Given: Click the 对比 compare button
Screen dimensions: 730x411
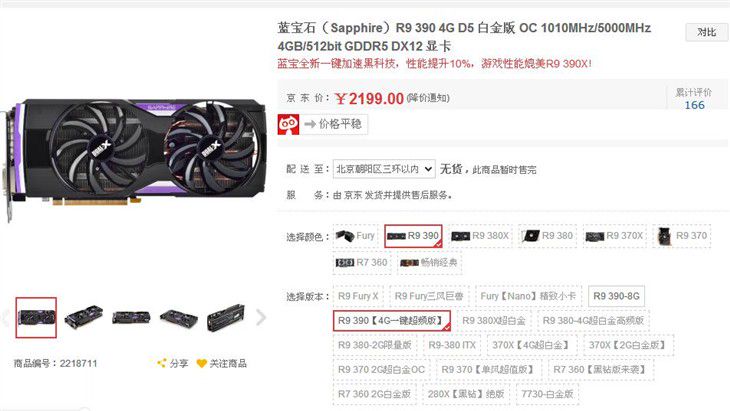Looking at the screenshot, I should (x=706, y=32).
